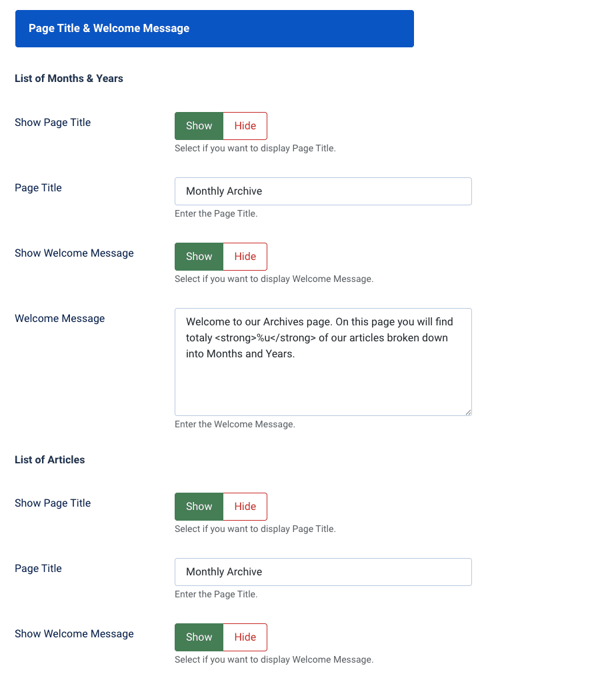Click Show Page Title label in Months & Years

pyautogui.click(x=53, y=123)
